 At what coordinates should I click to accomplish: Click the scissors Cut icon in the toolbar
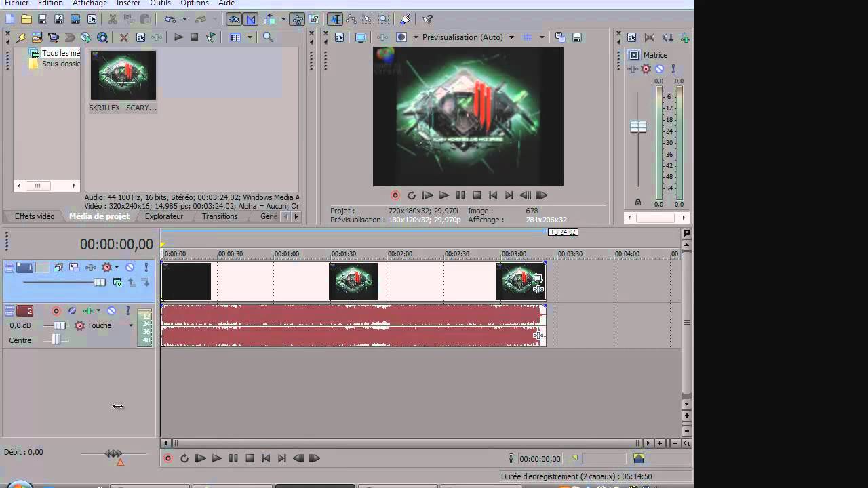(x=113, y=19)
